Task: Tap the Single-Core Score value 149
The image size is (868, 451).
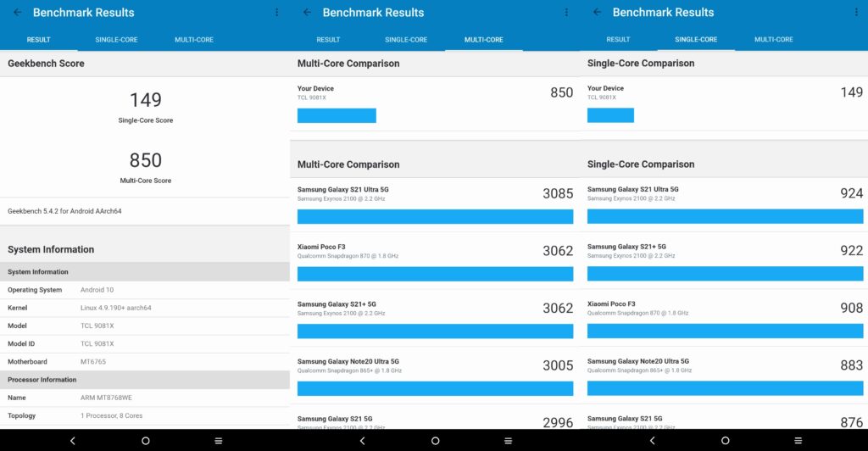Action: pyautogui.click(x=145, y=100)
